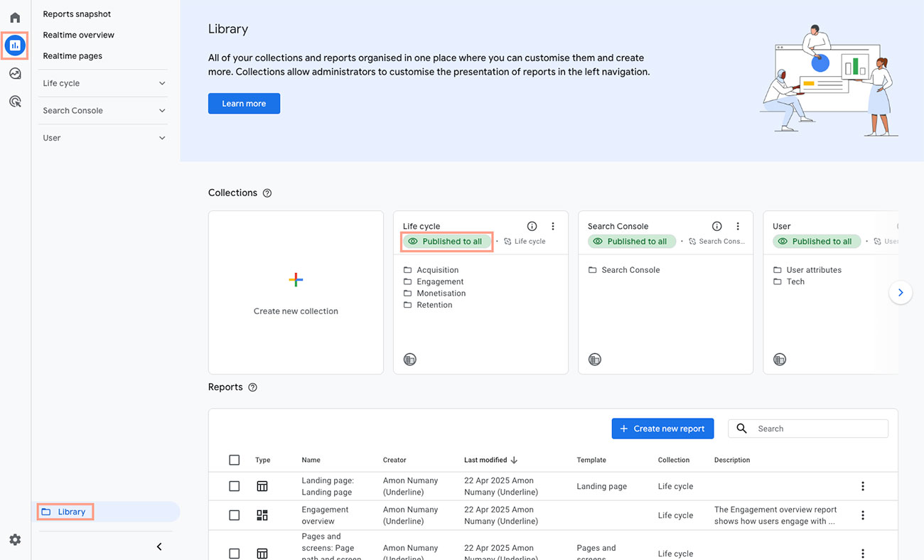Click the Learn more button
Image resolution: width=924 pixels, height=560 pixels.
point(244,104)
